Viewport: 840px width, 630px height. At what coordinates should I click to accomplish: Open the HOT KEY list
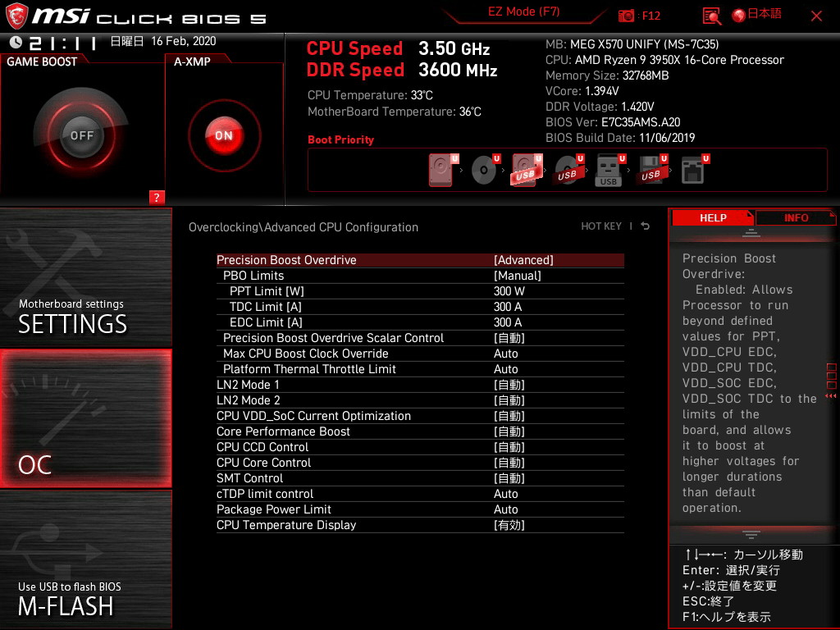(601, 226)
